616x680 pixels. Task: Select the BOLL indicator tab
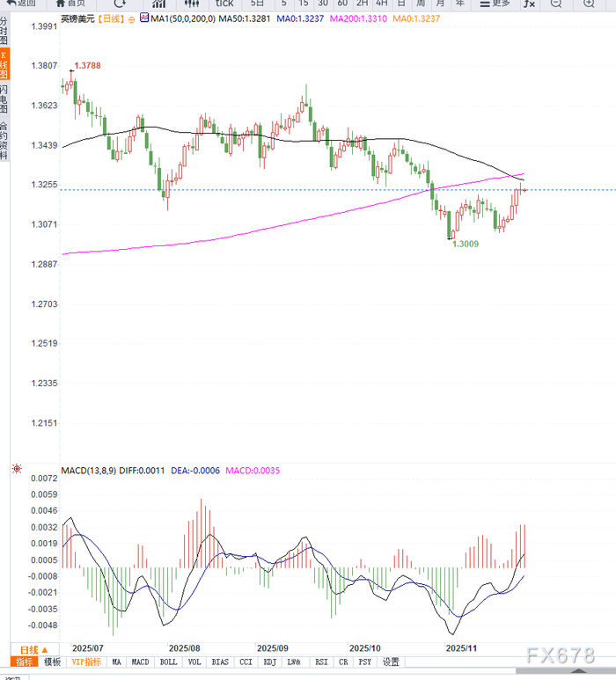point(168,662)
